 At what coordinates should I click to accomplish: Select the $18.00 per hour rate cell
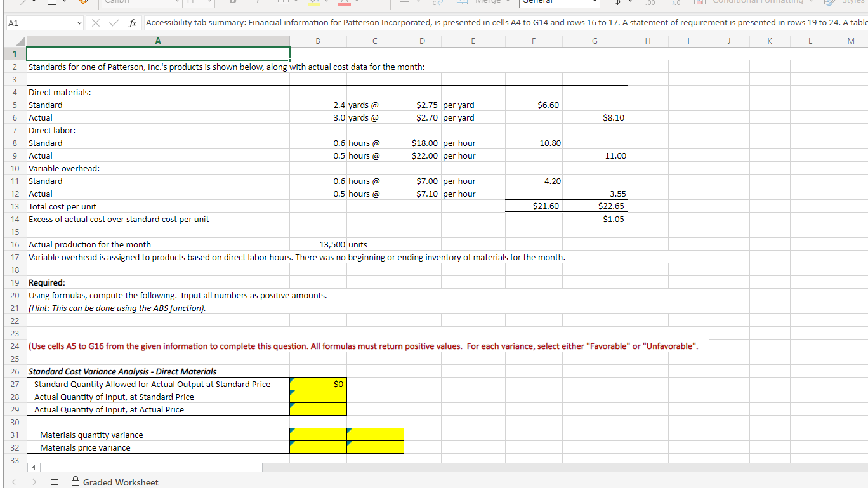pyautogui.click(x=422, y=143)
